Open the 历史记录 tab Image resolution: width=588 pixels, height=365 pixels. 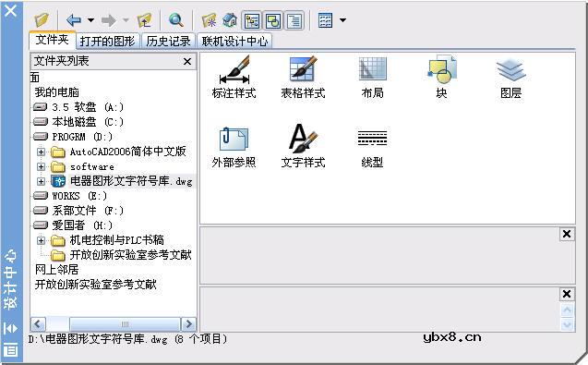168,41
